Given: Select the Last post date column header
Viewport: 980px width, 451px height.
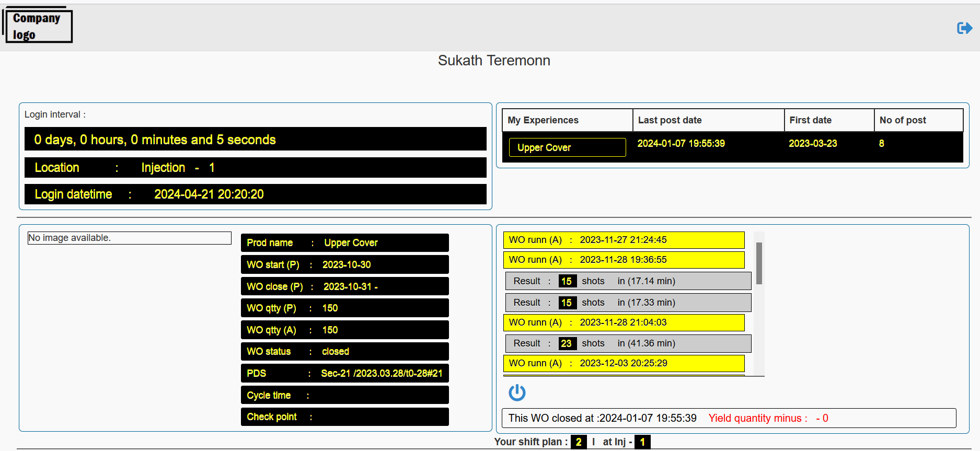Looking at the screenshot, I should click(708, 120).
